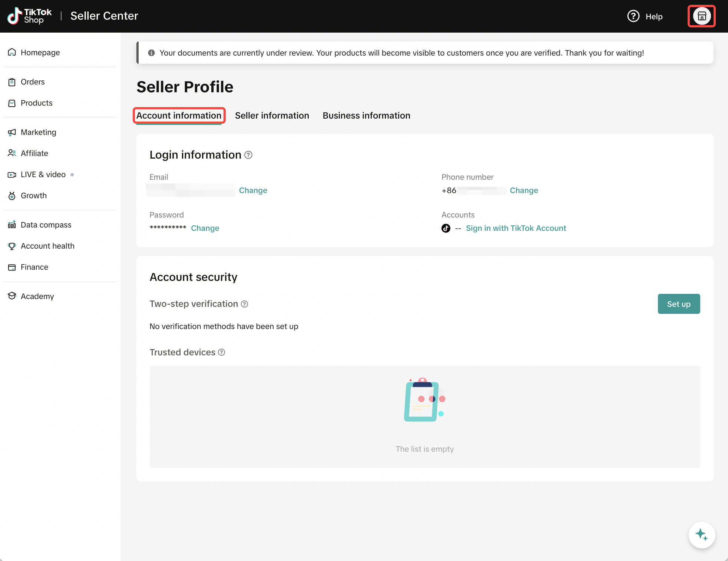Open the Marketing section

pos(38,132)
